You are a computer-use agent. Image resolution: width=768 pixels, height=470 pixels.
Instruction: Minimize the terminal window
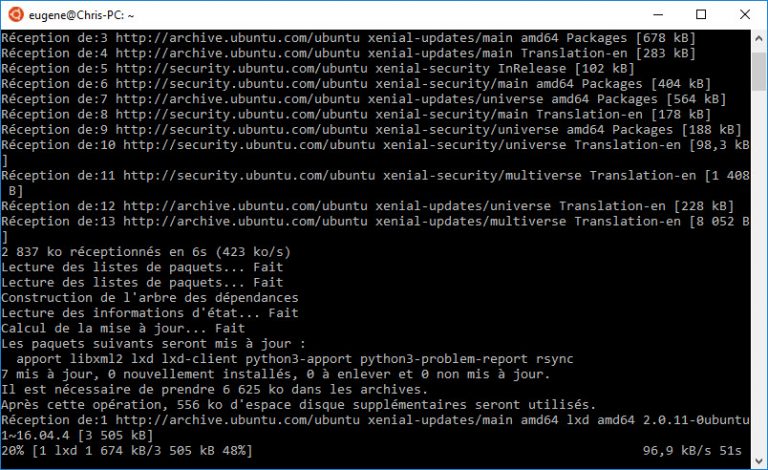656,15
